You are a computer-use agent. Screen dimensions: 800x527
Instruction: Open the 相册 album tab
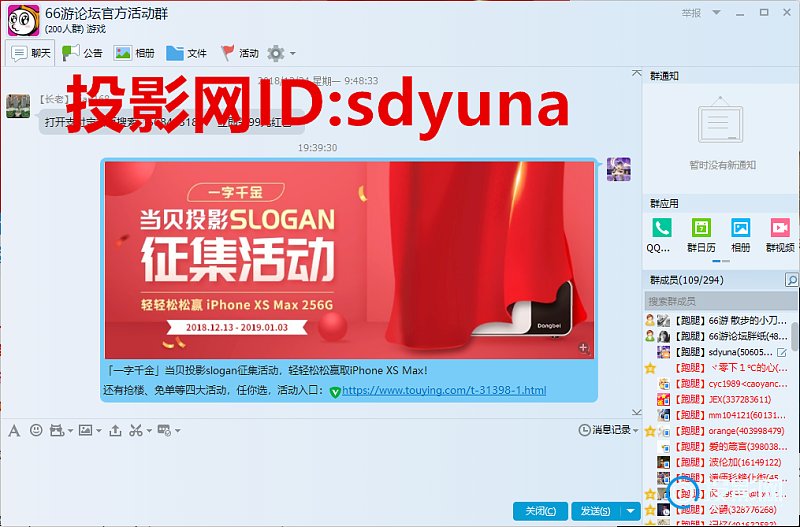135,53
